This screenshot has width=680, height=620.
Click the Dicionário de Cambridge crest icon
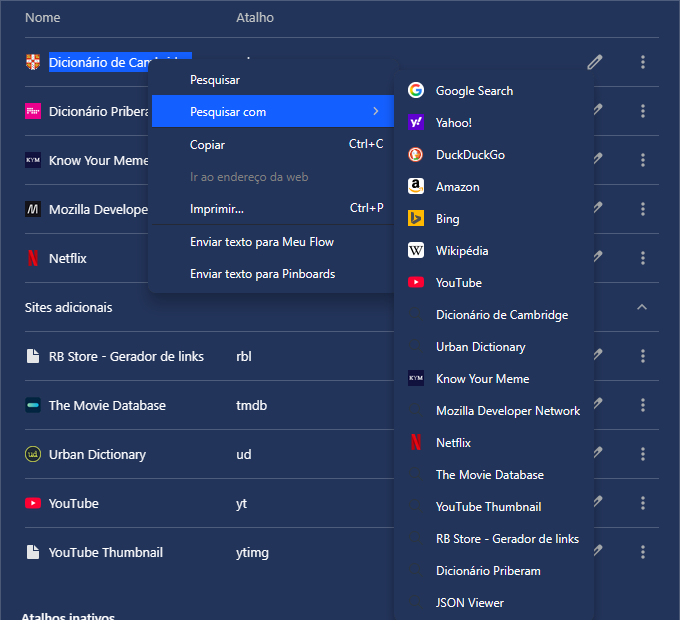(x=33, y=62)
